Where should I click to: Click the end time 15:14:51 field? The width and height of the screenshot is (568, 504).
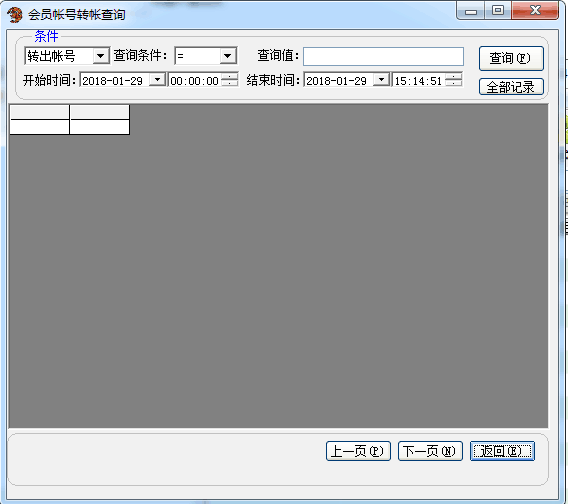click(419, 80)
